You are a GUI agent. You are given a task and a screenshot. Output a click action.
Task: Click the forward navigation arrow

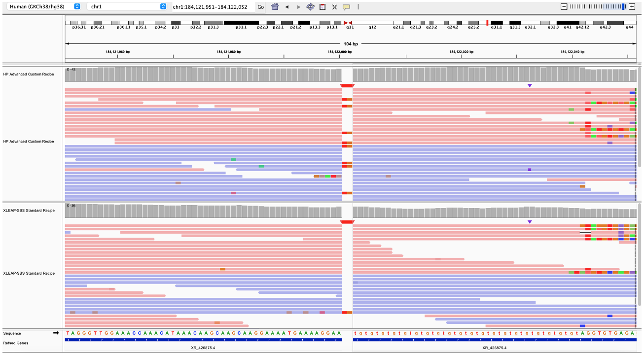coord(298,7)
